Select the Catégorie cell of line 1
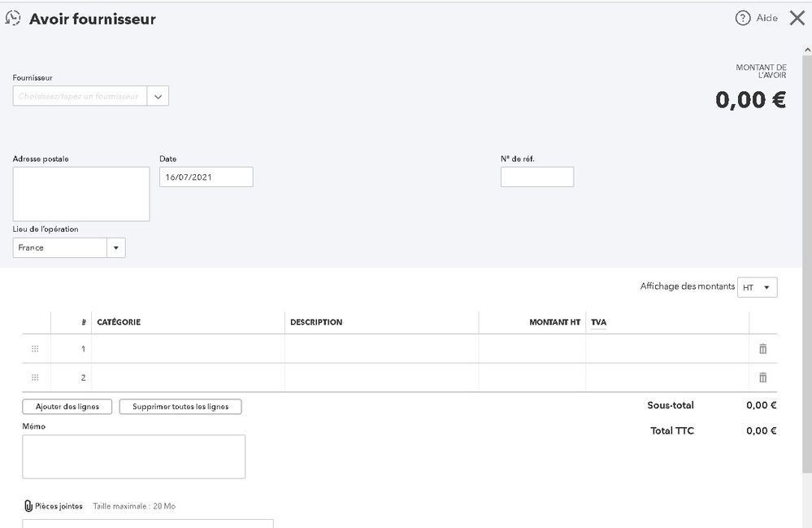The image size is (812, 528). (x=188, y=349)
